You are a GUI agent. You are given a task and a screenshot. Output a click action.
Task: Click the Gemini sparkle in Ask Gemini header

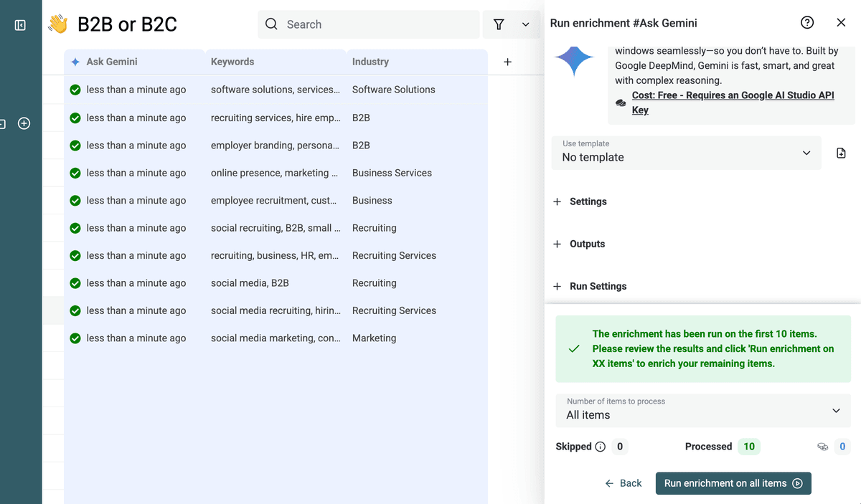(x=75, y=62)
